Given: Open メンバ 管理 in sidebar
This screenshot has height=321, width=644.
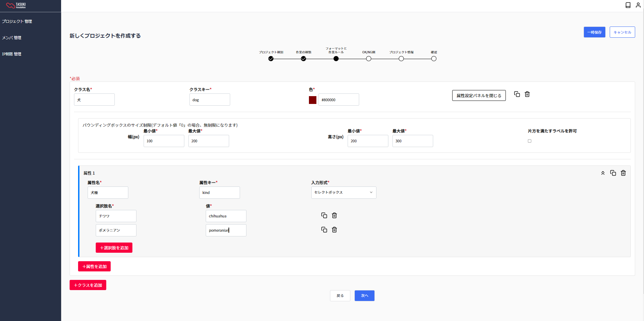Looking at the screenshot, I should (x=12, y=38).
